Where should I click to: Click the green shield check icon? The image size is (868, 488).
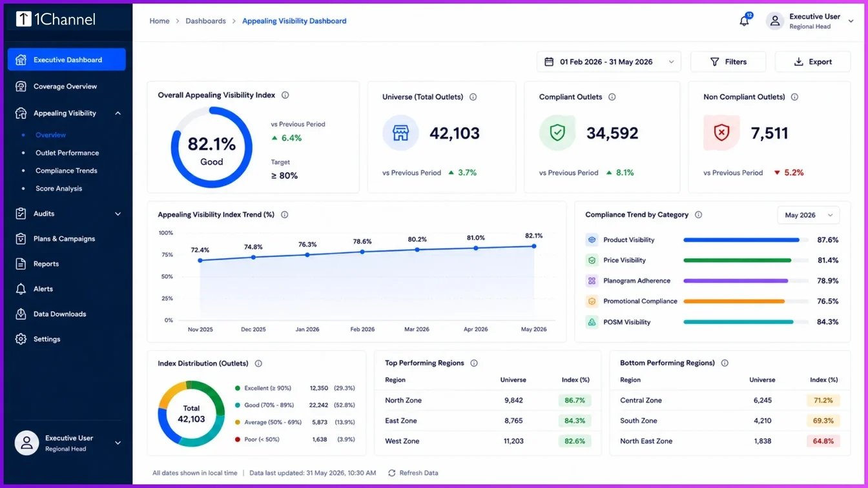(x=557, y=133)
